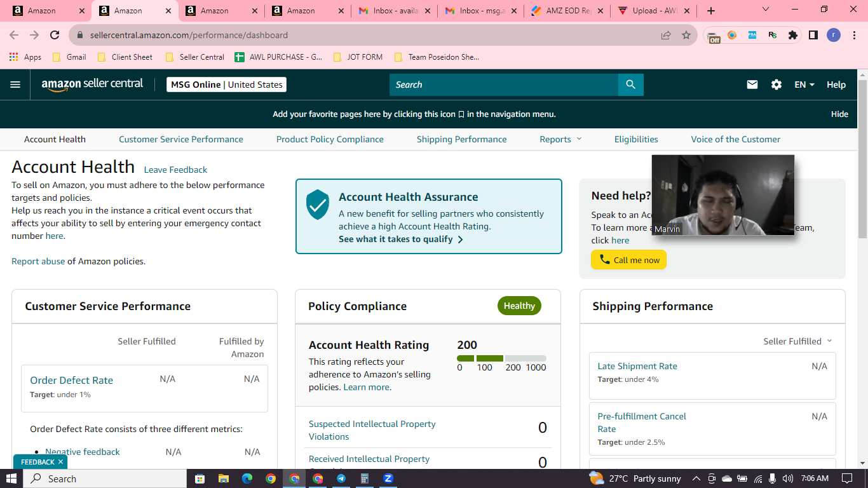Open the Seller Fulfilled dropdown in Shipping Performance
The height and width of the screenshot is (488, 868).
[797, 341]
